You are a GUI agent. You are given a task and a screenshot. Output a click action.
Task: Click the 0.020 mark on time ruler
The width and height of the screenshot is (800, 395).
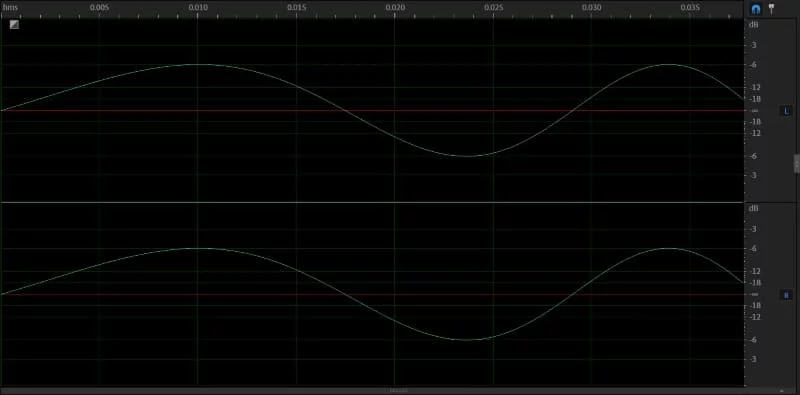(395, 8)
